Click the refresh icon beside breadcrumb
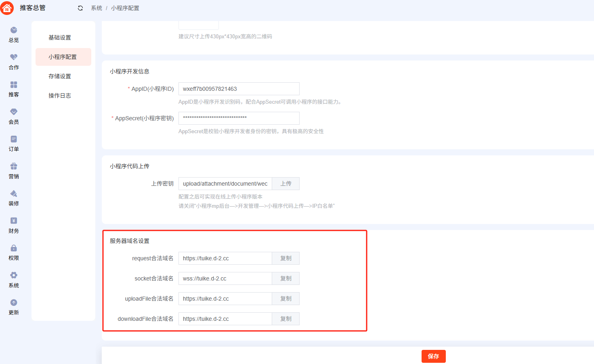594x364 pixels. tap(80, 8)
